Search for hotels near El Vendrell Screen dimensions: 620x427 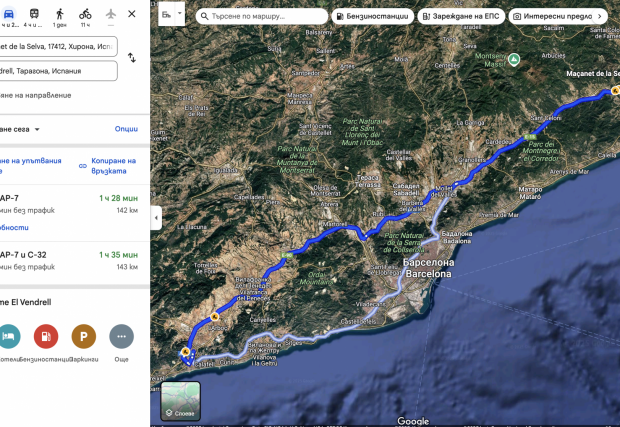(9, 336)
